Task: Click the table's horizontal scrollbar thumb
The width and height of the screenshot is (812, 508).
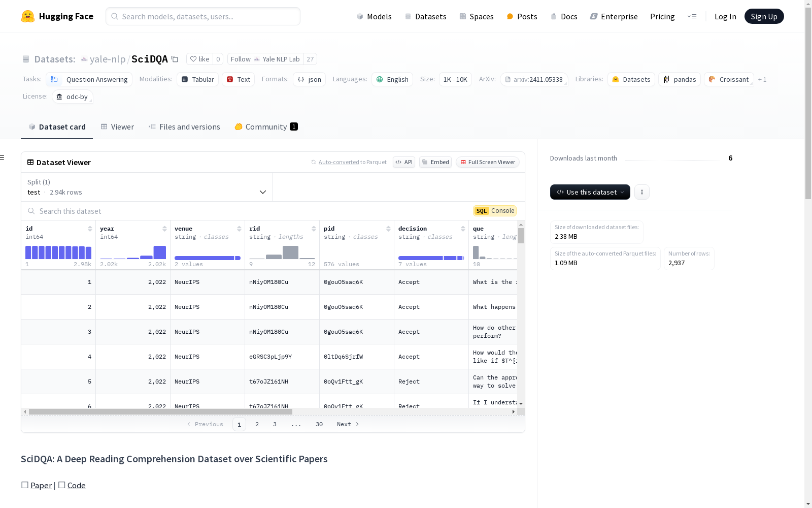Action: point(160,411)
